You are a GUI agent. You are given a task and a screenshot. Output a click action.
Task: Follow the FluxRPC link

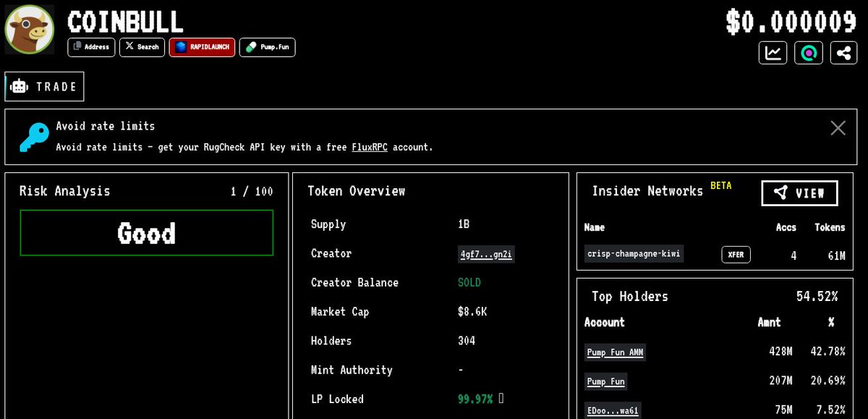(x=370, y=147)
